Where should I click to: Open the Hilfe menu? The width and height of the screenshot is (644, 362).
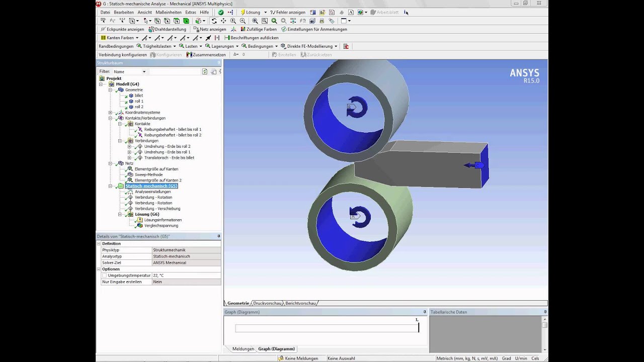click(204, 12)
